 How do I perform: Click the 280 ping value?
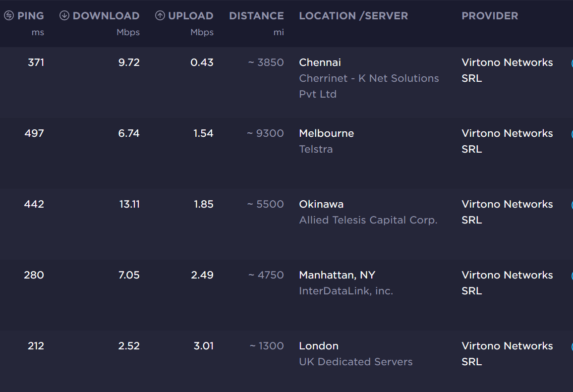click(x=34, y=275)
